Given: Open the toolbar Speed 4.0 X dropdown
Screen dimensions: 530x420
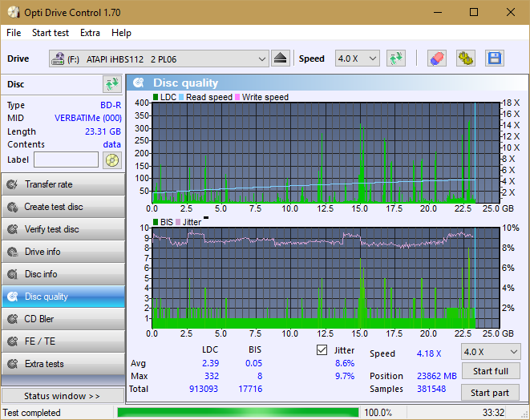Looking at the screenshot, I should point(358,59).
